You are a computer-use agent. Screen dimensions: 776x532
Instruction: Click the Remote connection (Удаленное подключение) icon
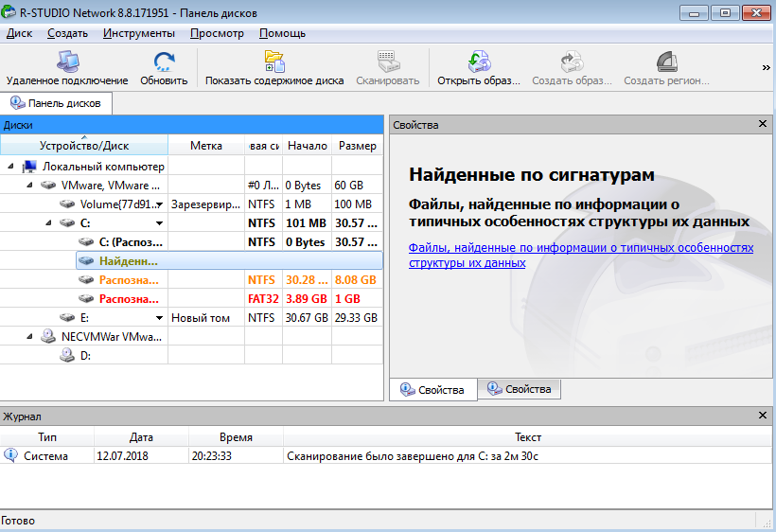(x=67, y=62)
